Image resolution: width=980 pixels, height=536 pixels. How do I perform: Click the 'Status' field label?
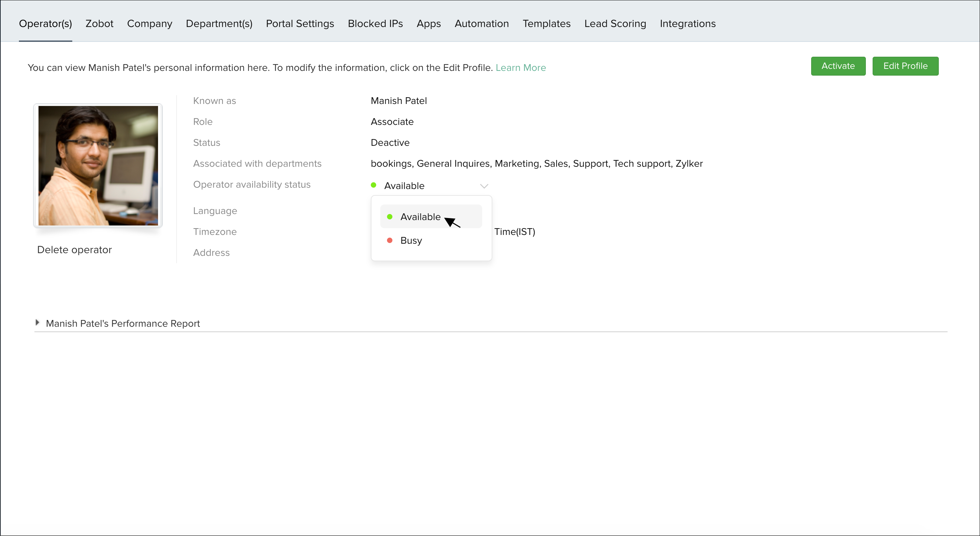pos(207,142)
